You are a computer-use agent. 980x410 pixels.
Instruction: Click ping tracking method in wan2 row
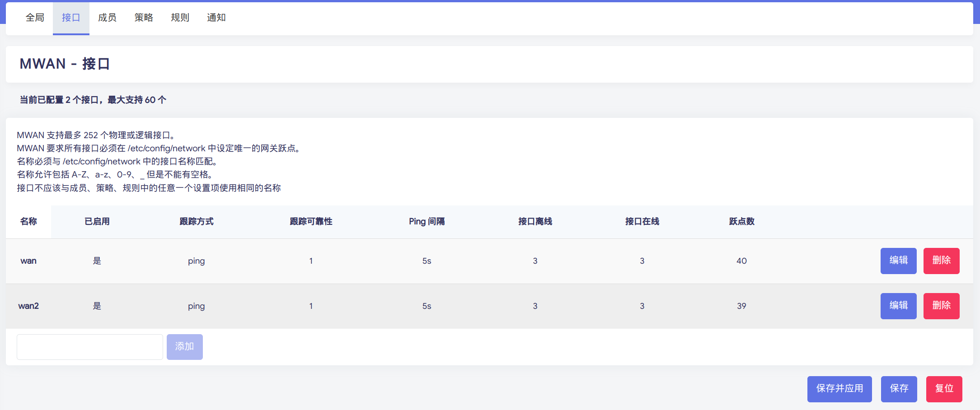click(x=196, y=306)
